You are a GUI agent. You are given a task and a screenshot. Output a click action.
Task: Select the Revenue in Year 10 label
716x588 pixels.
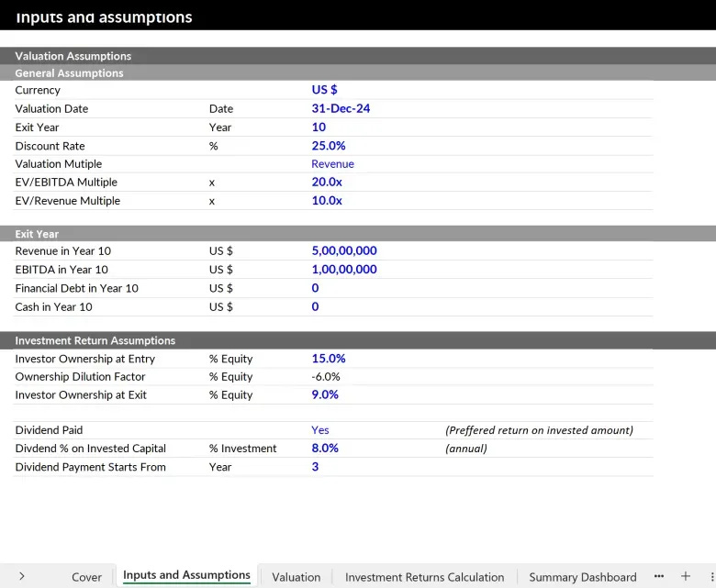point(63,251)
